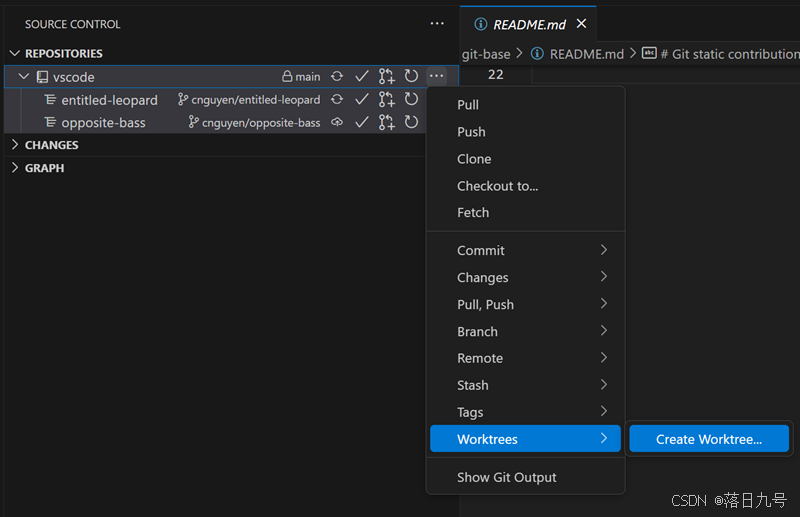Click line number 22 in editor gutter
800x517 pixels.
[x=495, y=75]
